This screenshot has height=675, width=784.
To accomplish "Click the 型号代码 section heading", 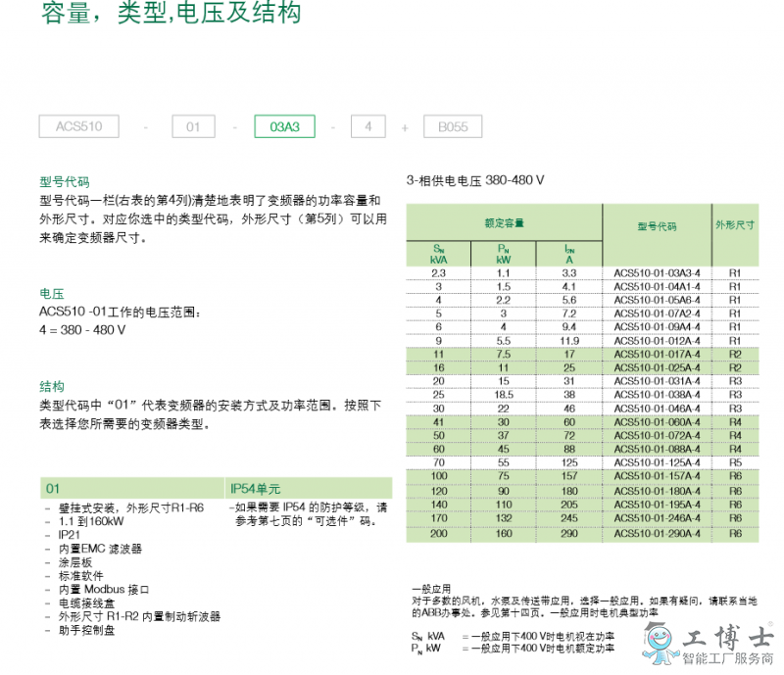I will point(65,182).
